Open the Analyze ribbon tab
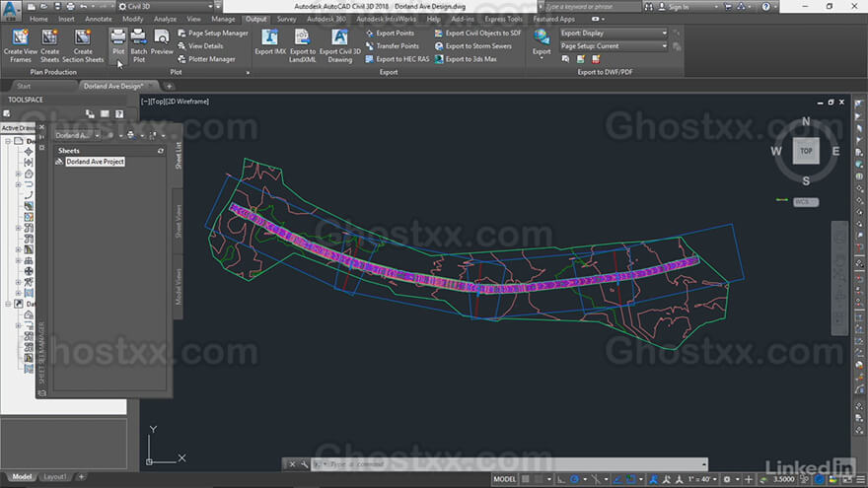The image size is (868, 488). (165, 19)
